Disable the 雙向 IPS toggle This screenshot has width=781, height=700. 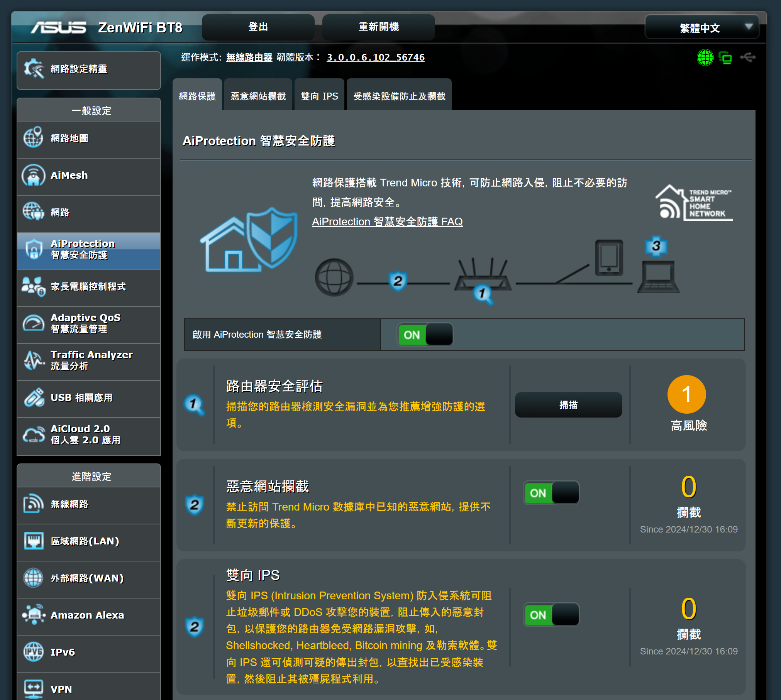pos(551,615)
